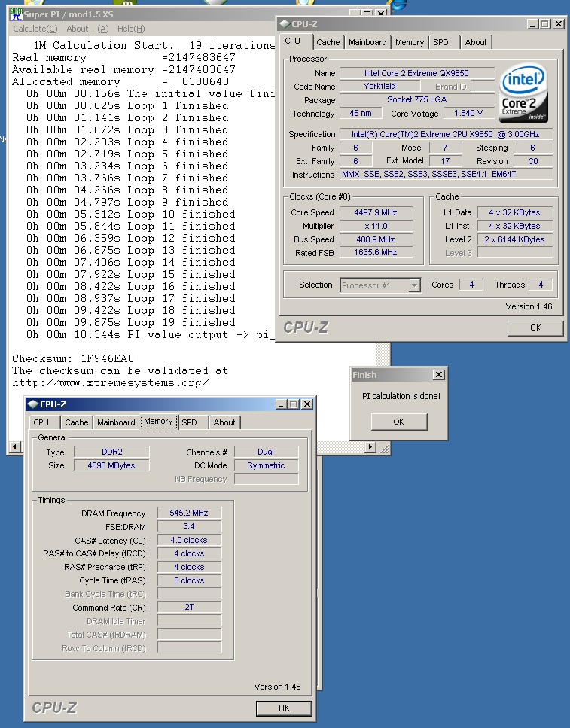Click the Multiplier x 11.0 field
570x728 pixels.
click(x=376, y=226)
